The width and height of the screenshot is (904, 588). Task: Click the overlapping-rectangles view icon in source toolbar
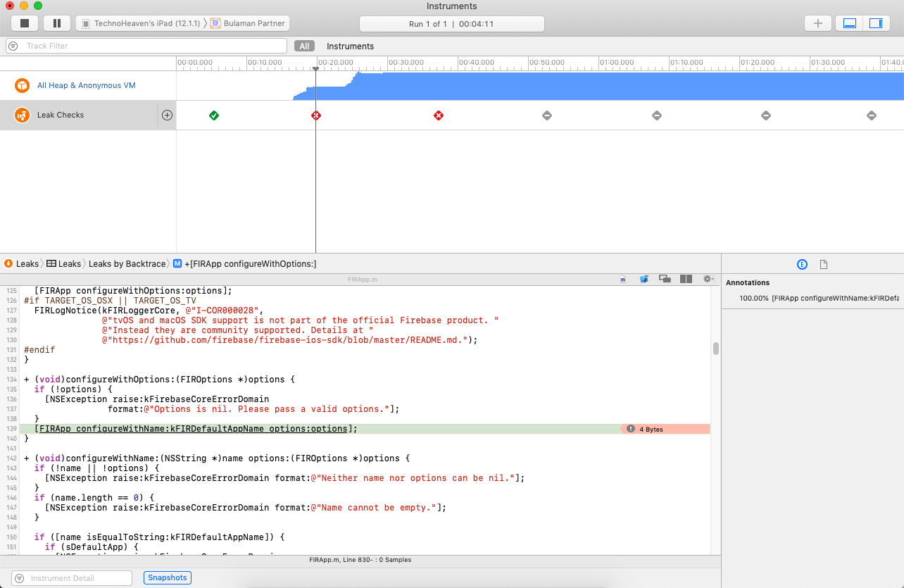(665, 278)
